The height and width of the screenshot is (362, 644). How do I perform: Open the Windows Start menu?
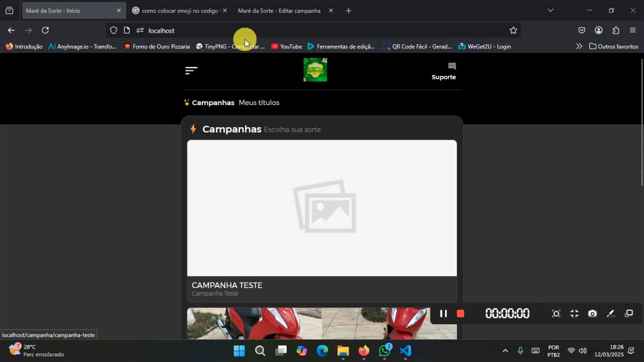239,351
